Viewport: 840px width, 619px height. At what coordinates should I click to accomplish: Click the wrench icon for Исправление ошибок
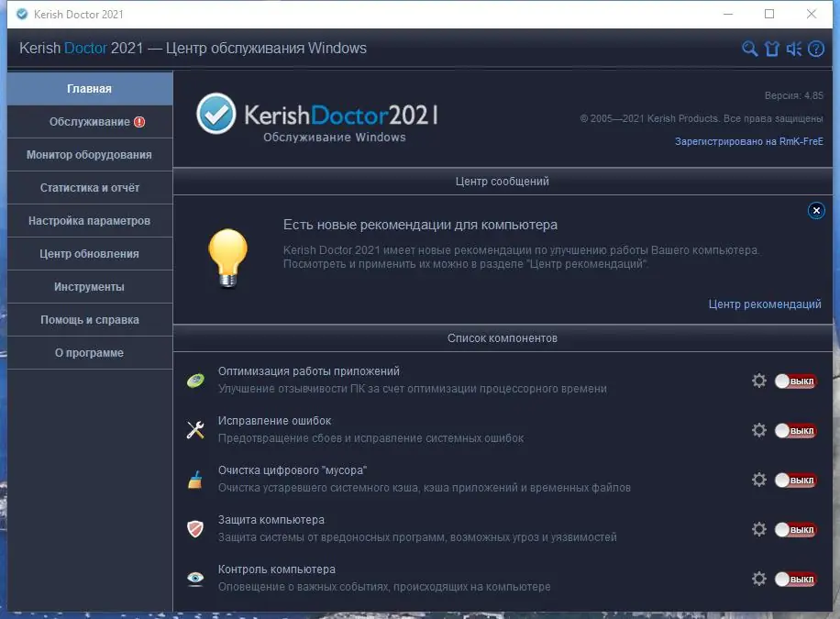[195, 430]
